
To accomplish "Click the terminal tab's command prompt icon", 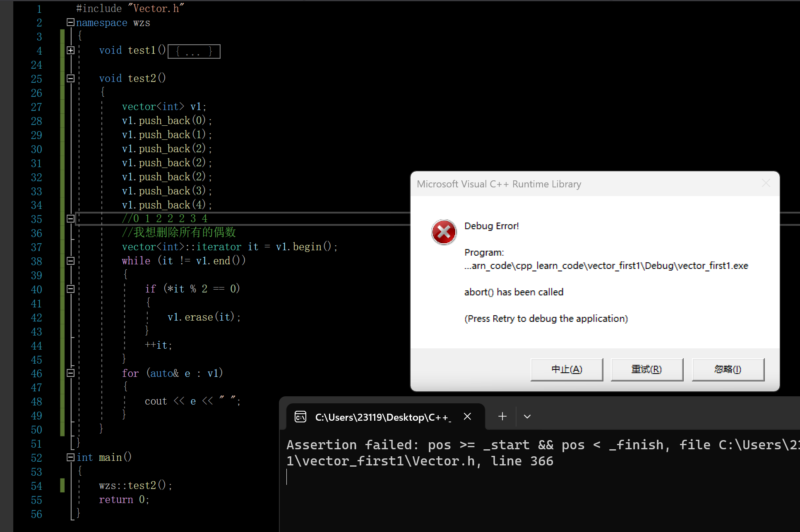I will coord(300,417).
